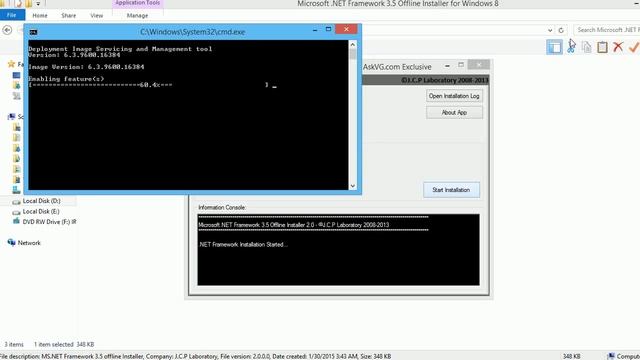
Task: Click the orange checkmark icon in Explorer toolbar
Action: pyautogui.click(x=634, y=47)
